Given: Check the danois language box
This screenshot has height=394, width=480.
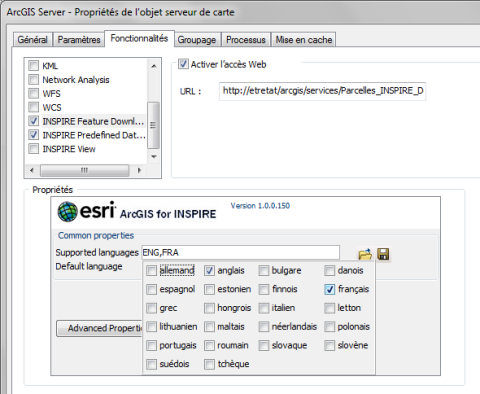Looking at the screenshot, I should click(329, 271).
